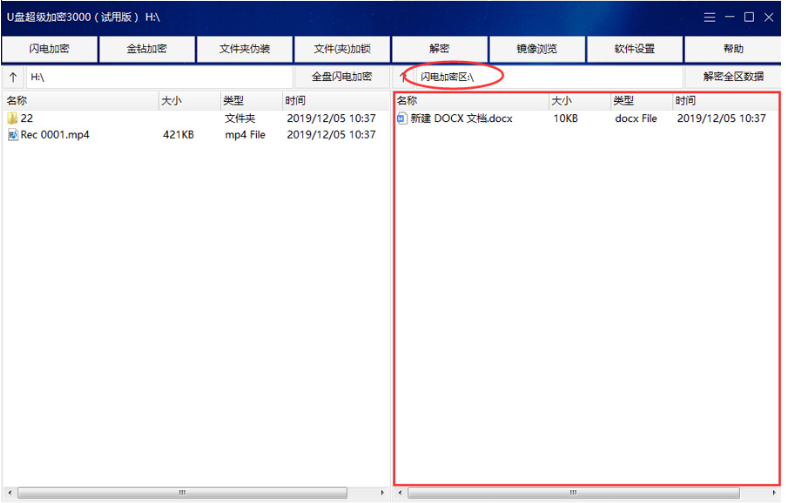Select the folder icon named 22

[x=12, y=118]
